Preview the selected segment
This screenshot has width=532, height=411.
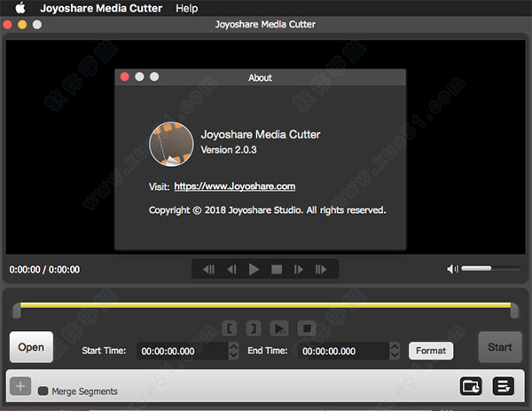(279, 328)
